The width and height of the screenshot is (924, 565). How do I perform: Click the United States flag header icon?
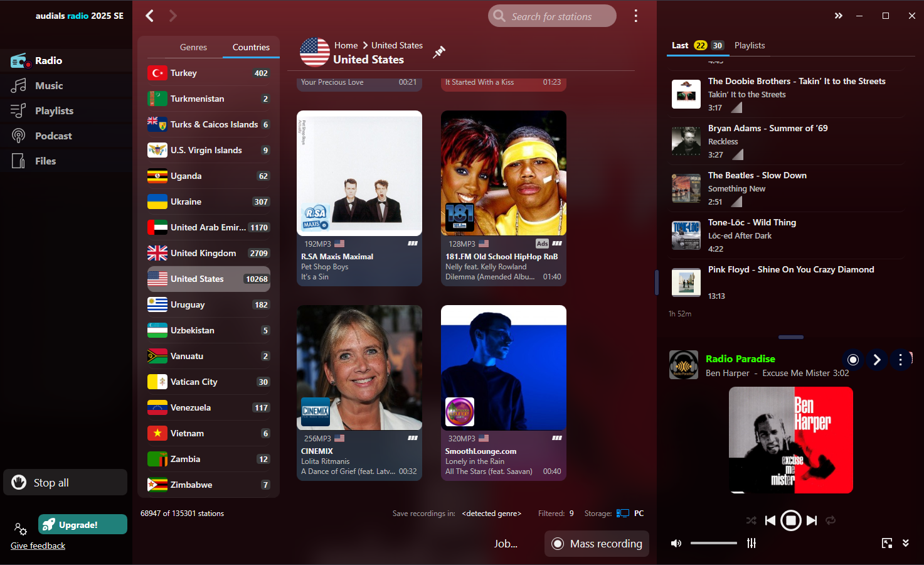(315, 52)
